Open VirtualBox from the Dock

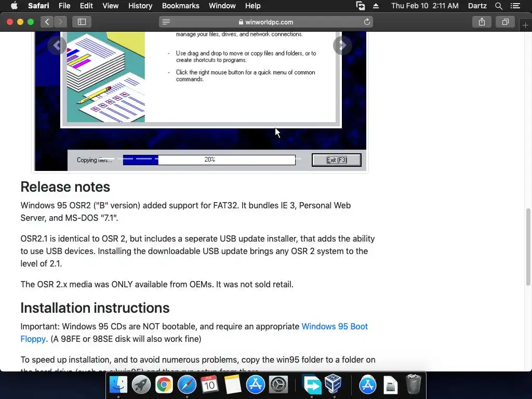[334, 384]
